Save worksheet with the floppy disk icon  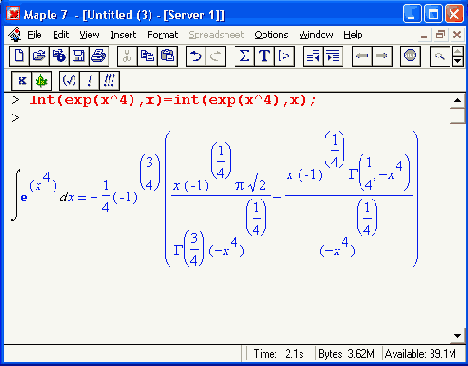[79, 56]
